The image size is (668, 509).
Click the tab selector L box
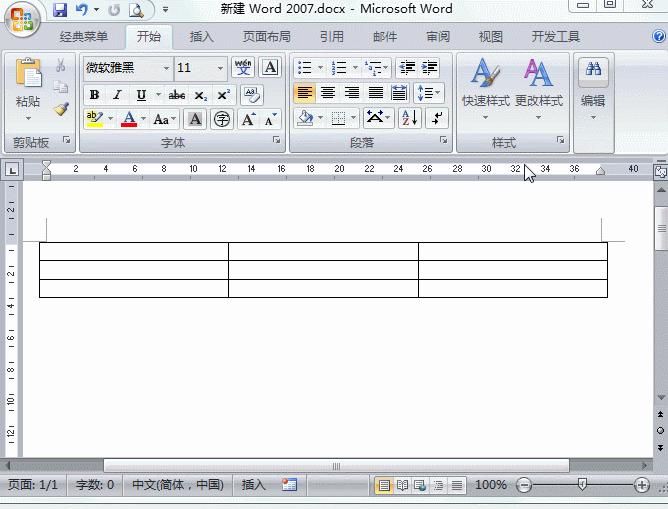[12, 170]
